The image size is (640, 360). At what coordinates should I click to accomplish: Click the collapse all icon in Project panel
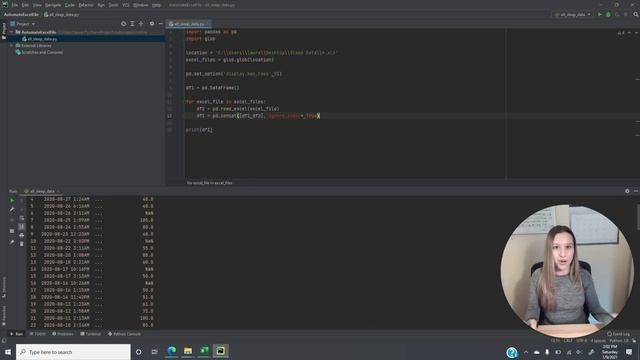141,24
